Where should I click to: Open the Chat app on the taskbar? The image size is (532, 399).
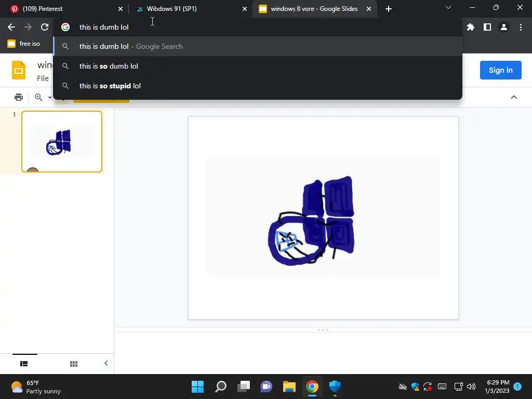point(267,387)
